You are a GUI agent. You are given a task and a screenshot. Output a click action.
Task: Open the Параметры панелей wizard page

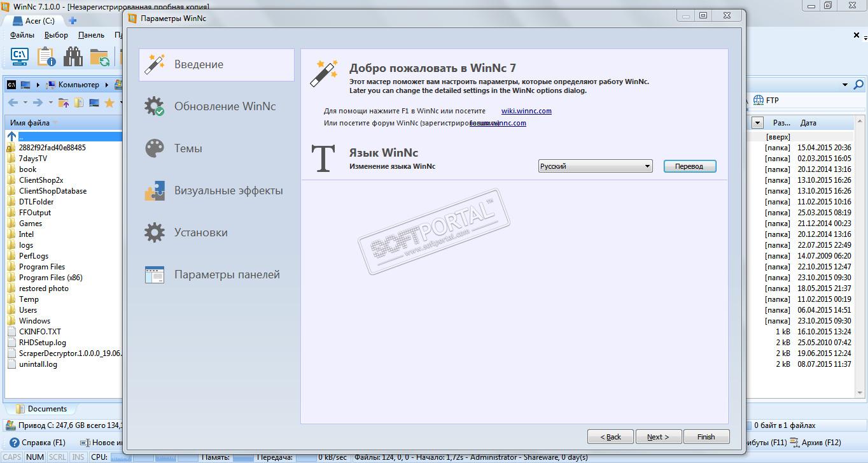(x=216, y=274)
